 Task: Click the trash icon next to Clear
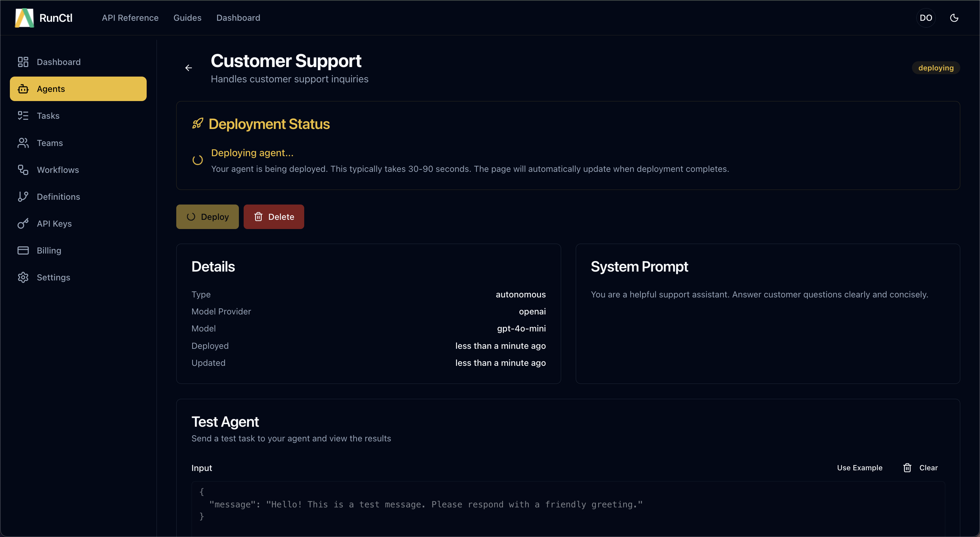pyautogui.click(x=907, y=468)
